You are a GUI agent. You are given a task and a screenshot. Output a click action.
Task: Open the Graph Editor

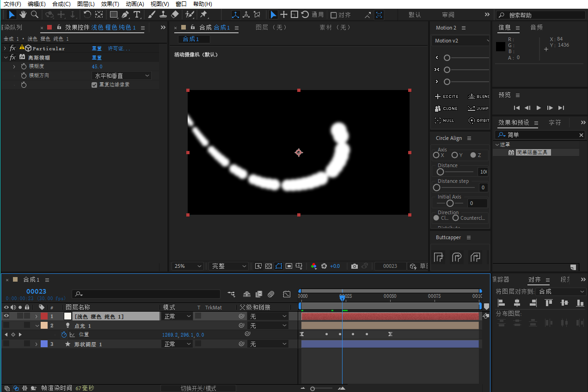point(287,294)
